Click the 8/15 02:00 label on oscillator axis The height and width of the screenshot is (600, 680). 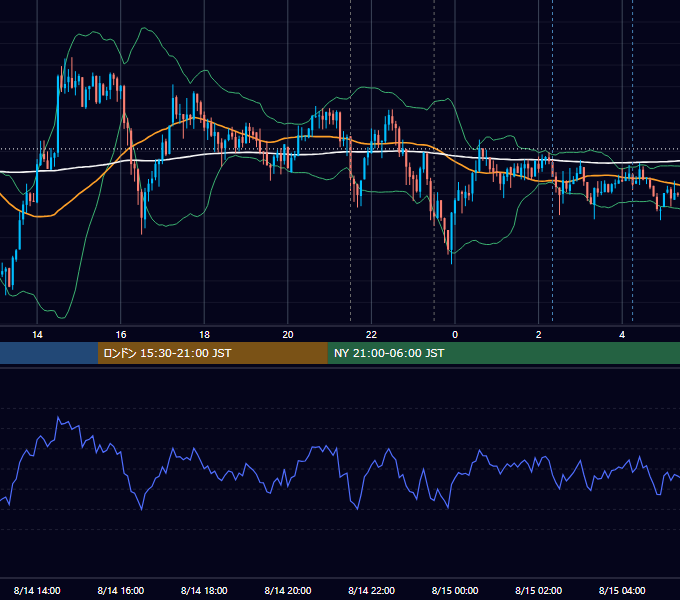tap(538, 590)
